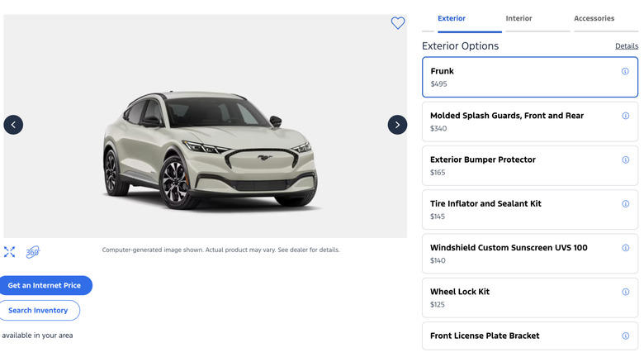Show info for Tire Inflator Kit

point(625,203)
